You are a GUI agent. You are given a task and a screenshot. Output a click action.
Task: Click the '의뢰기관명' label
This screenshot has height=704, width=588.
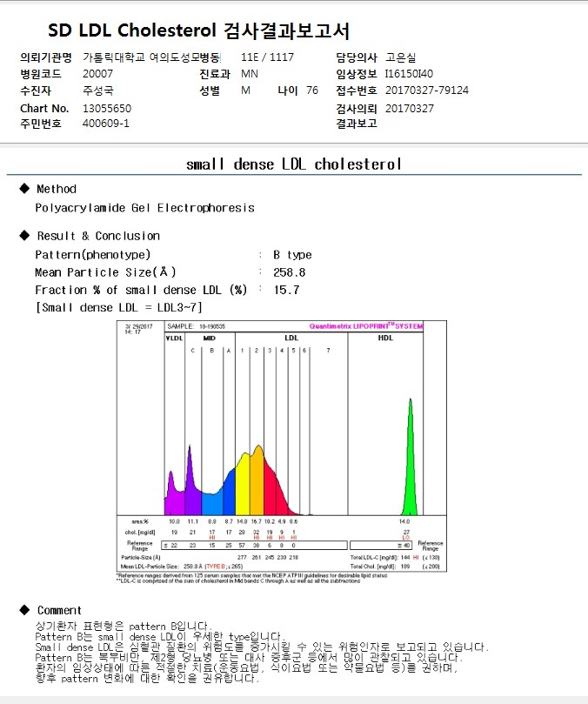[46, 57]
